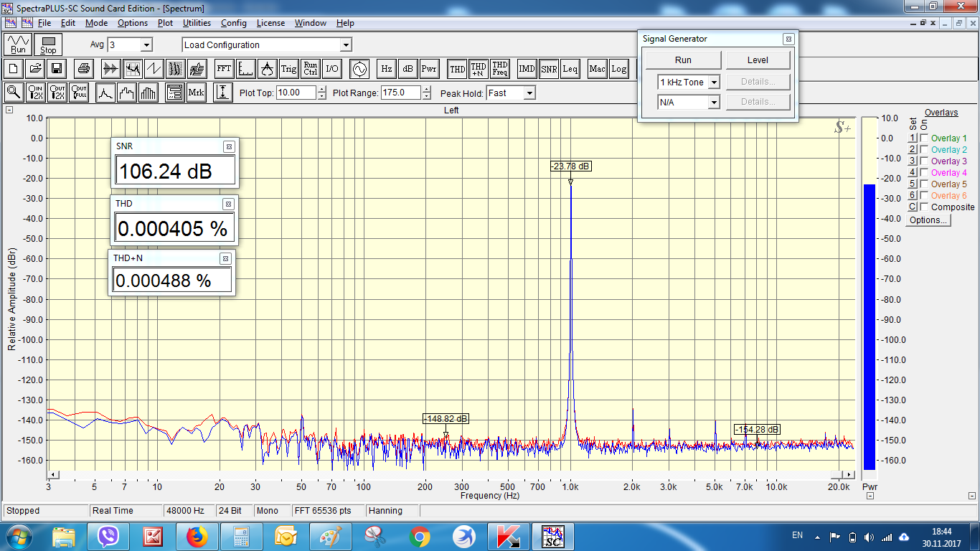Open the Avg count dropdown
980x551 pixels.
146,44
